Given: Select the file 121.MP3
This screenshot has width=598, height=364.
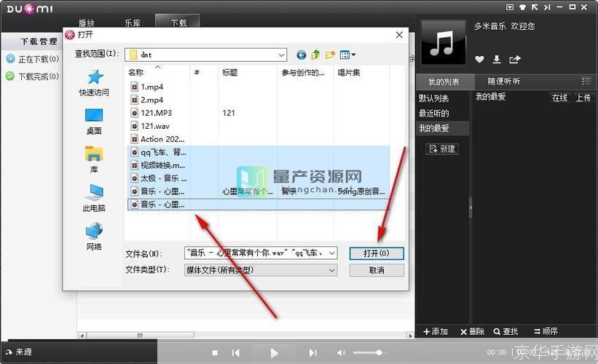Looking at the screenshot, I should coord(151,113).
